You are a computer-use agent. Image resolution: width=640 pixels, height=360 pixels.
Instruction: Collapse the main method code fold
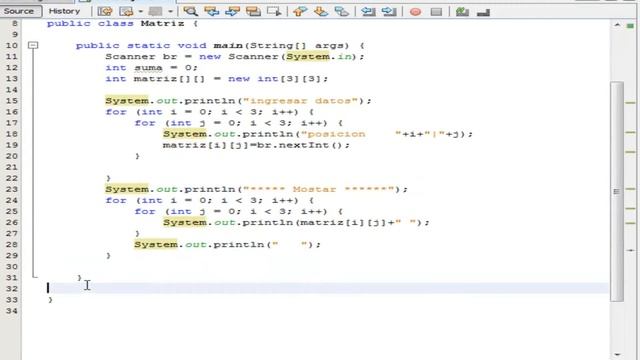pyautogui.click(x=33, y=45)
